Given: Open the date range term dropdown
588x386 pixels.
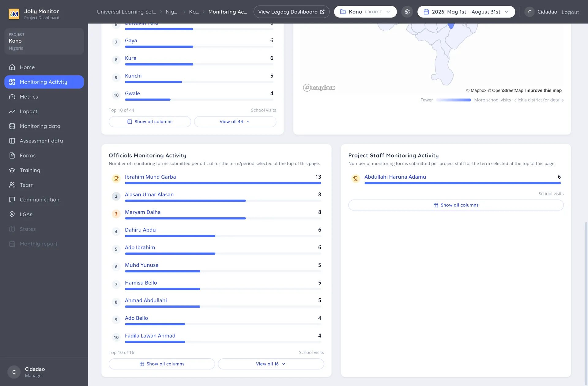Looking at the screenshot, I should coord(466,12).
